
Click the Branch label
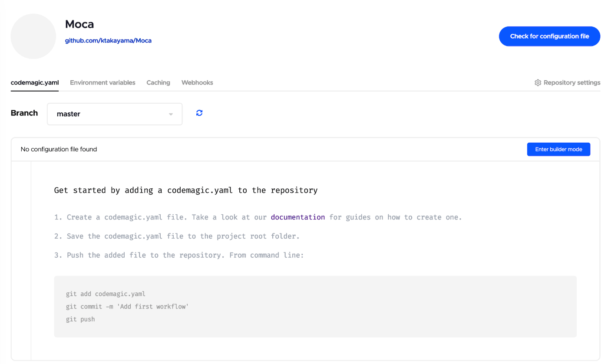coord(24,113)
